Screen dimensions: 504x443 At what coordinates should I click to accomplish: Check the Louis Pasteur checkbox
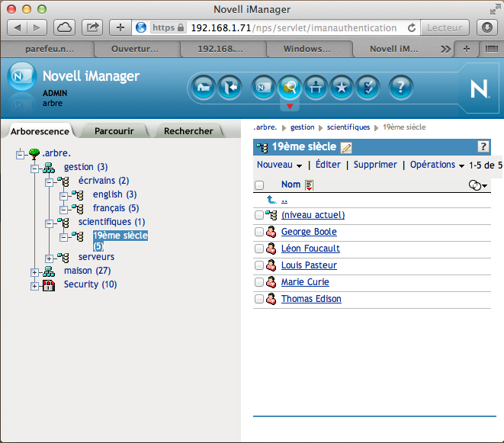click(259, 265)
